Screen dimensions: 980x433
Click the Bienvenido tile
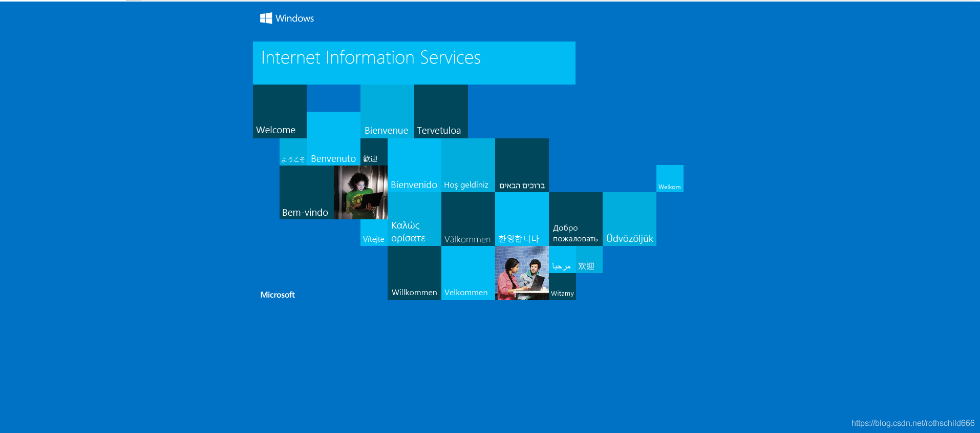414,165
